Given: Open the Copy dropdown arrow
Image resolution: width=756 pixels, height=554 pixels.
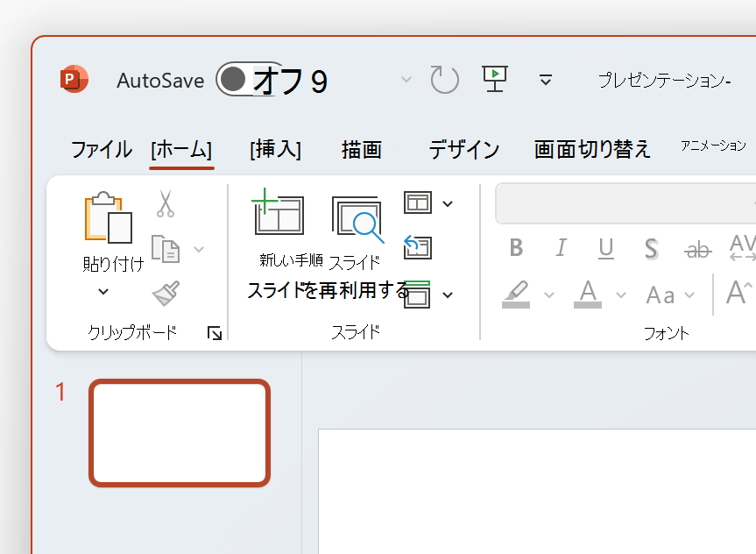Looking at the screenshot, I should pyautogui.click(x=199, y=250).
